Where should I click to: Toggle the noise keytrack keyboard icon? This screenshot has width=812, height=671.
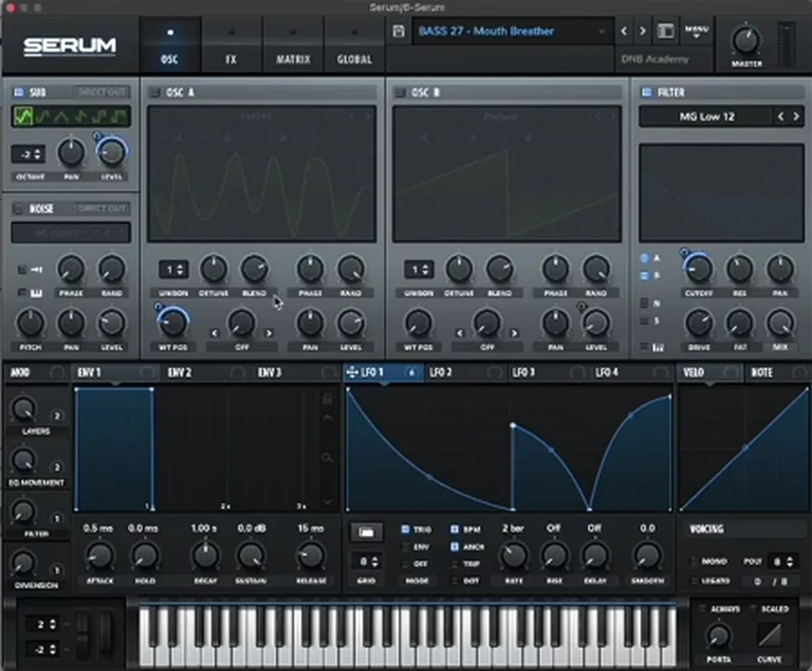point(36,293)
